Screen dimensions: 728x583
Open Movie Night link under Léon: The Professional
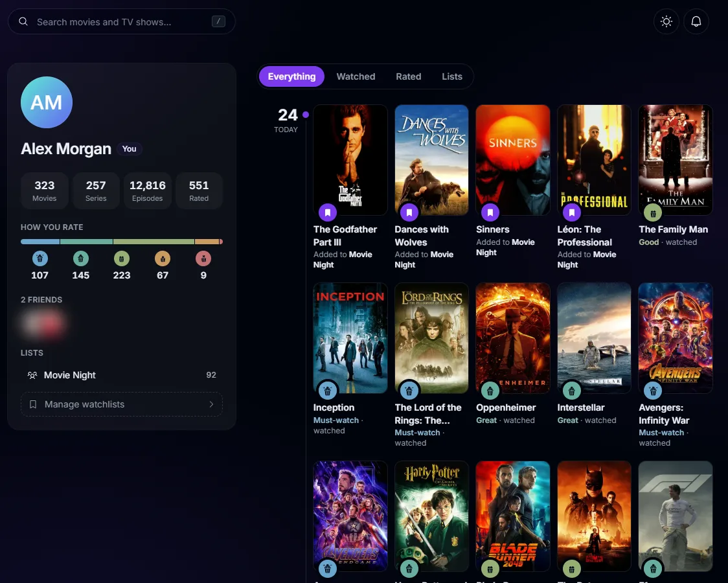pos(587,260)
